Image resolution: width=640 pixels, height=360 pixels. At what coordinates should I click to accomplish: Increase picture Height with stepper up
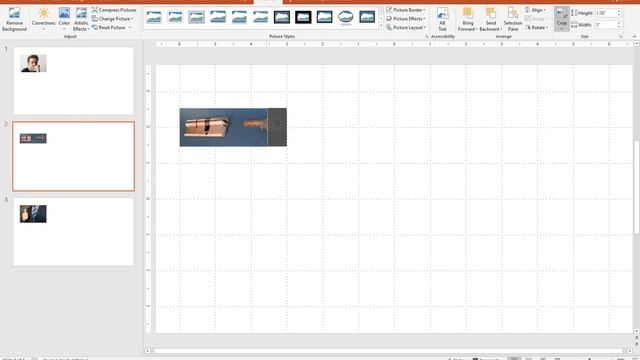point(619,11)
